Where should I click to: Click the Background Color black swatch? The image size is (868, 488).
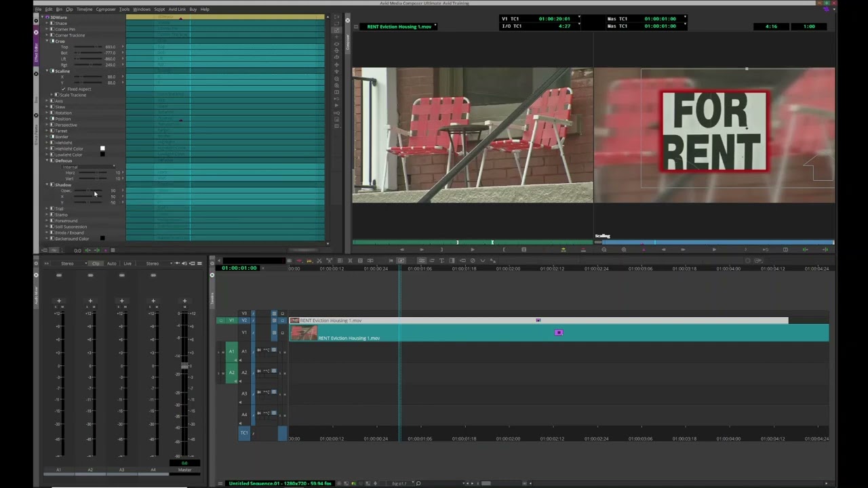click(102, 239)
